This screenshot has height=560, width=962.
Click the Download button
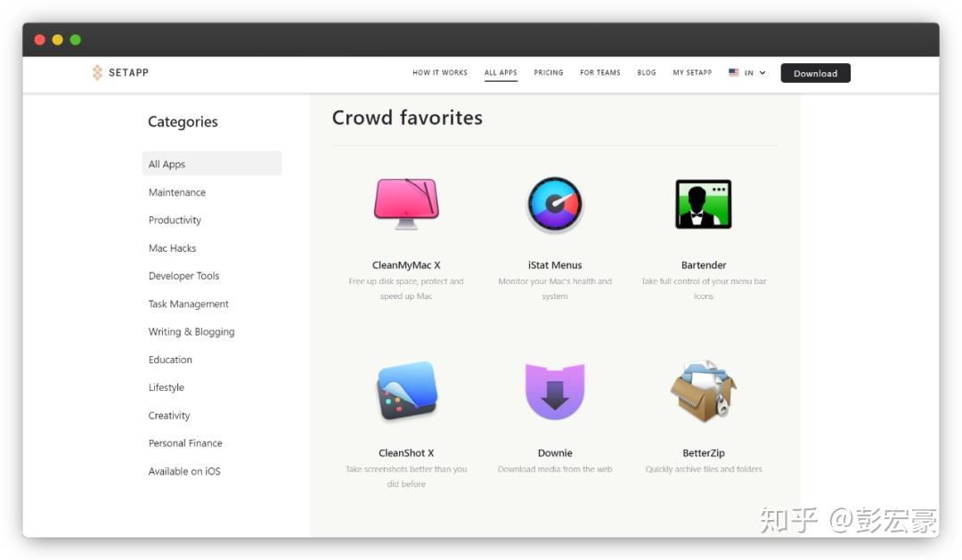point(815,73)
